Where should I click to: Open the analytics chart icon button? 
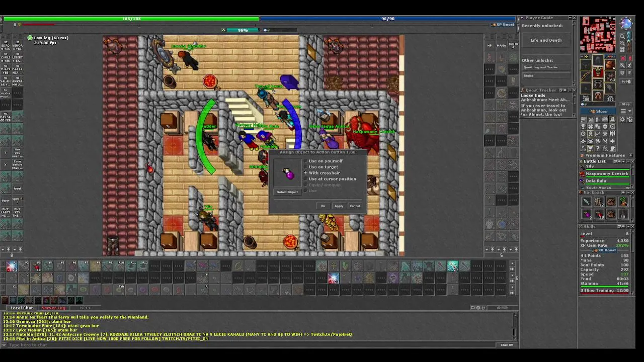pyautogui.click(x=598, y=134)
